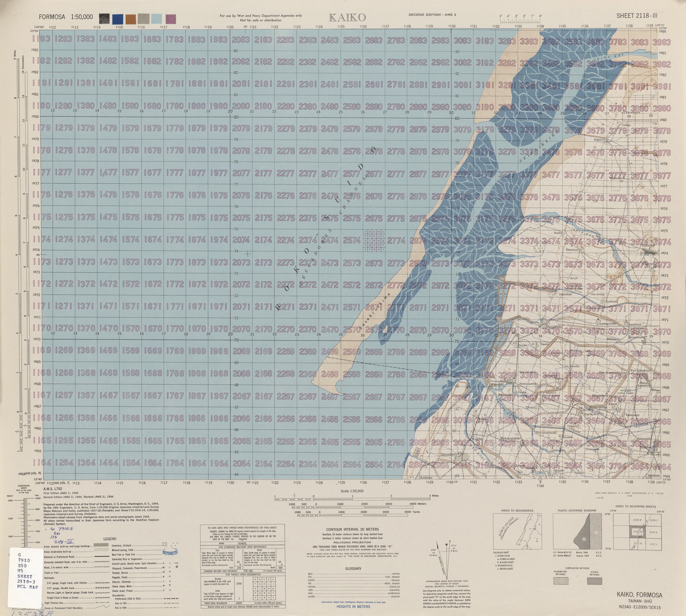Click the Index to Boundaries diagram
The height and width of the screenshot is (616, 686).
(x=518, y=531)
